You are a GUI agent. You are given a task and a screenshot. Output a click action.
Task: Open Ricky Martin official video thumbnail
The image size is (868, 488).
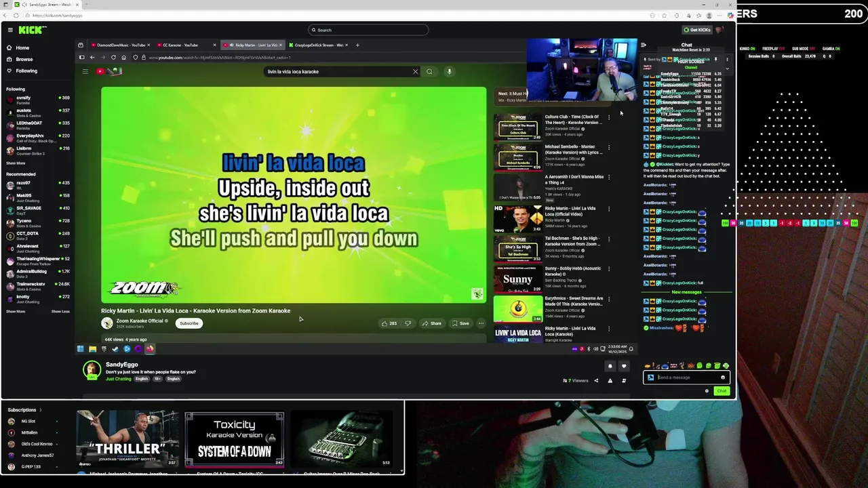[x=517, y=219]
